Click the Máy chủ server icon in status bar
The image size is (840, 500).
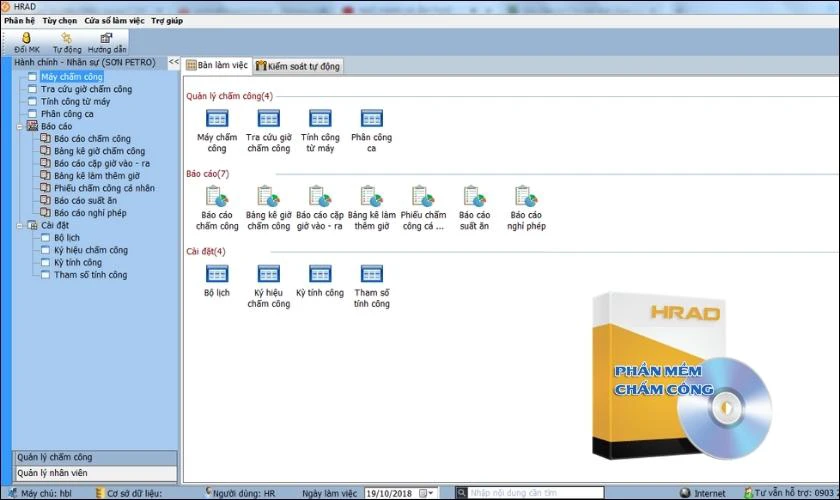(12, 493)
